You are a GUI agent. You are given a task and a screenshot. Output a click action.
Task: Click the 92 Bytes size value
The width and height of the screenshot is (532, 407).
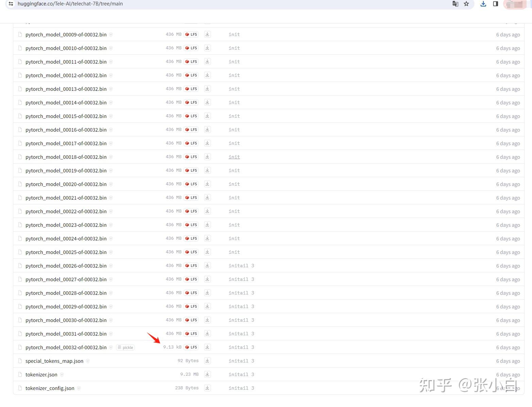[188, 361]
